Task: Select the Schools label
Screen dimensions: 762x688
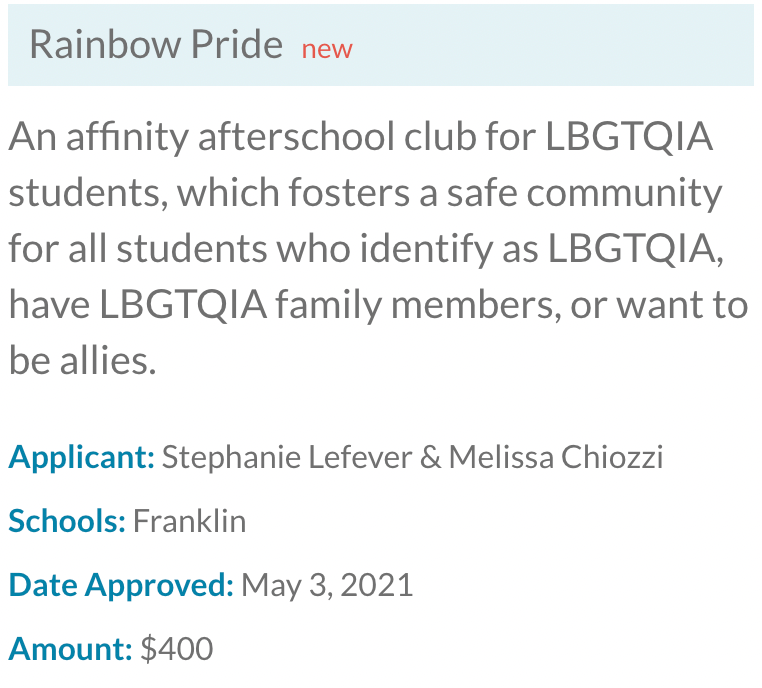Action: [x=67, y=521]
